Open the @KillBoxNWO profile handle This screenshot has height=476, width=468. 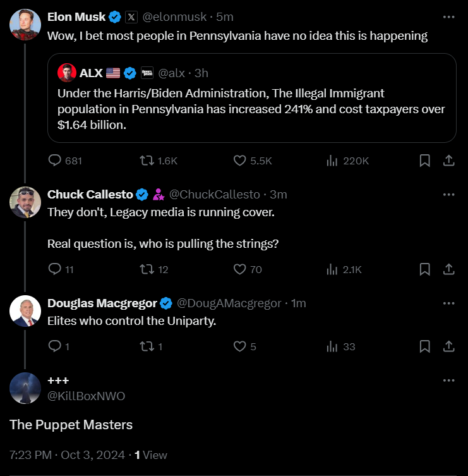(x=86, y=396)
